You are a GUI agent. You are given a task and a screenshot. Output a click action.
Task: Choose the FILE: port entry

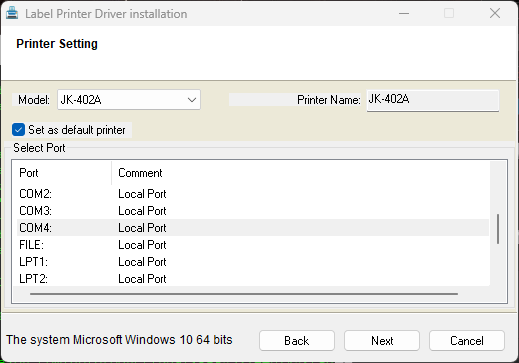point(253,245)
